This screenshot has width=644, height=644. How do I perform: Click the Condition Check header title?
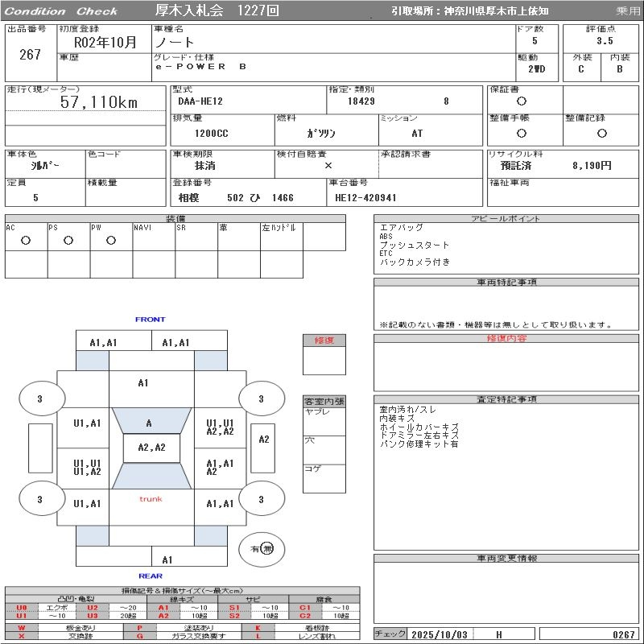tap(61, 11)
